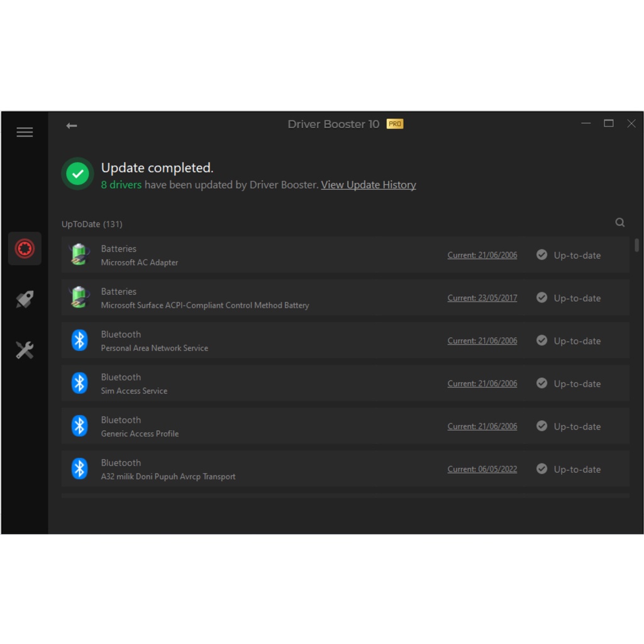This screenshot has height=644, width=644.
Task: Open Current date link for Generic Access Profile
Action: [482, 426]
